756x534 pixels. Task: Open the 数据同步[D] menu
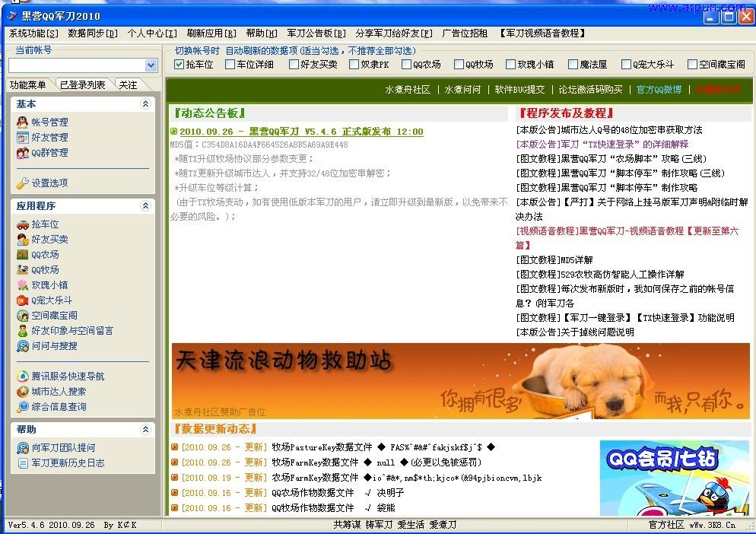pyautogui.click(x=93, y=33)
